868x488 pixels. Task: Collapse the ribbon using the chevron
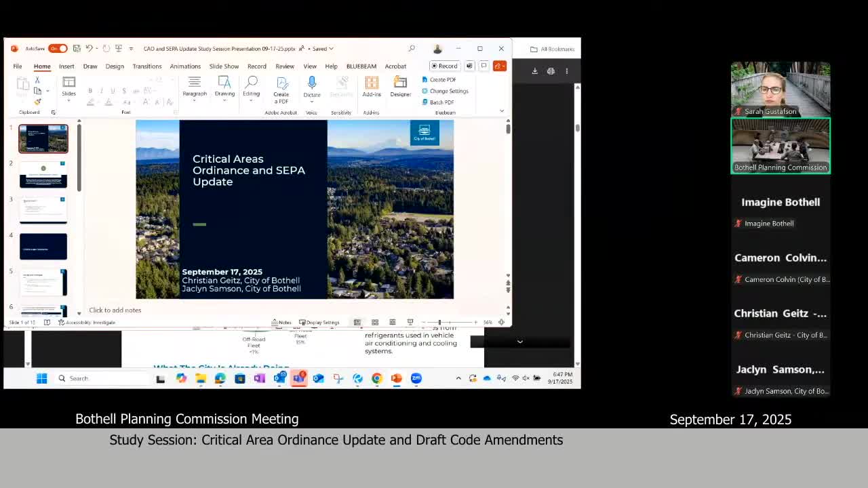tap(502, 111)
